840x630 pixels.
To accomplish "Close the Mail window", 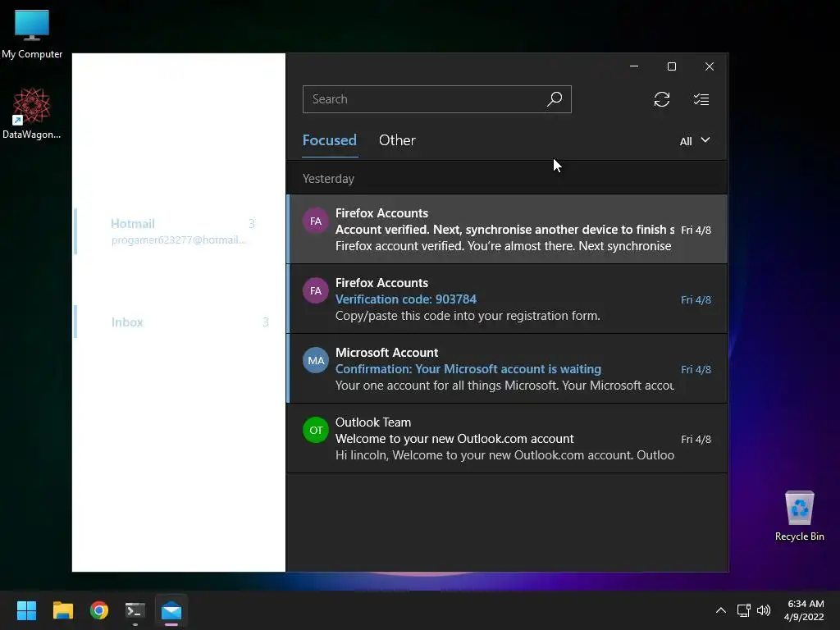I will 710,66.
